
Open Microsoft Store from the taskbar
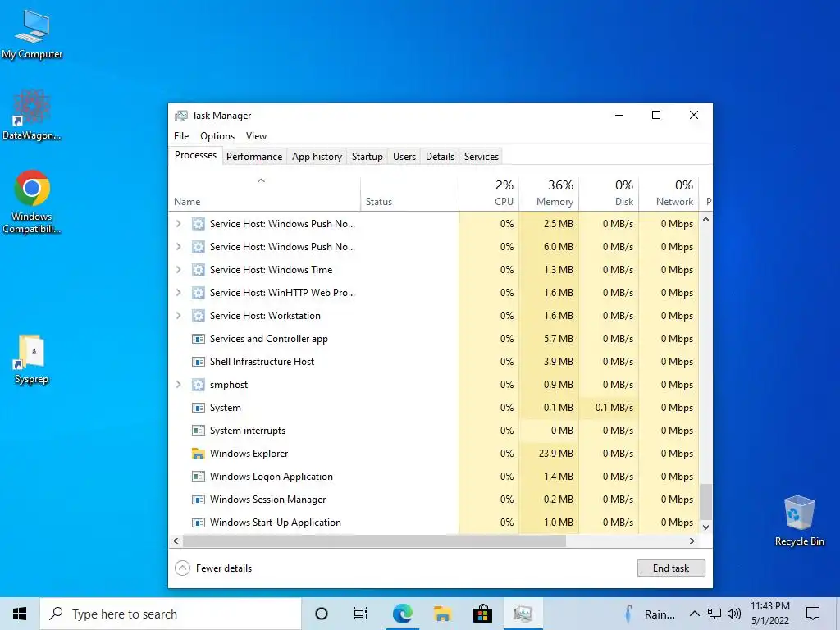482,614
